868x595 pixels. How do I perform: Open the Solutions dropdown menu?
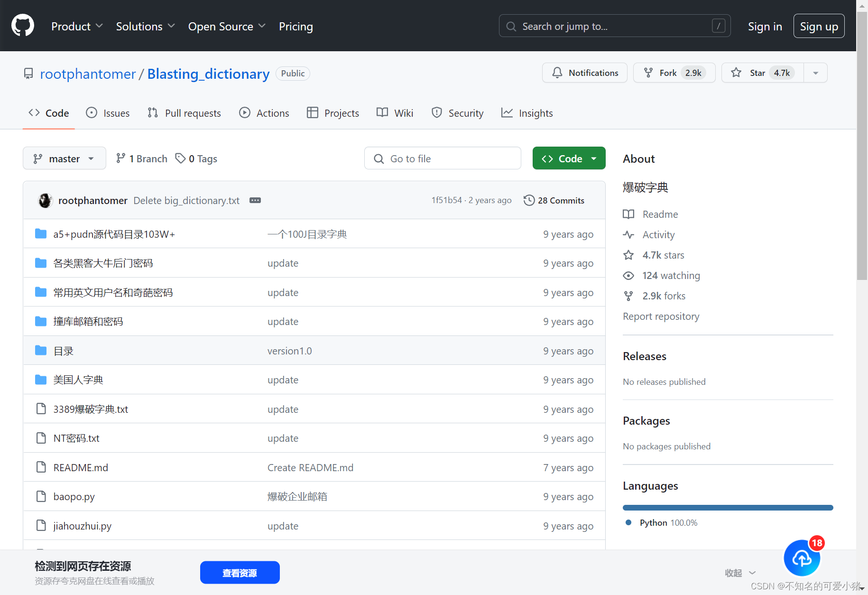click(x=145, y=26)
